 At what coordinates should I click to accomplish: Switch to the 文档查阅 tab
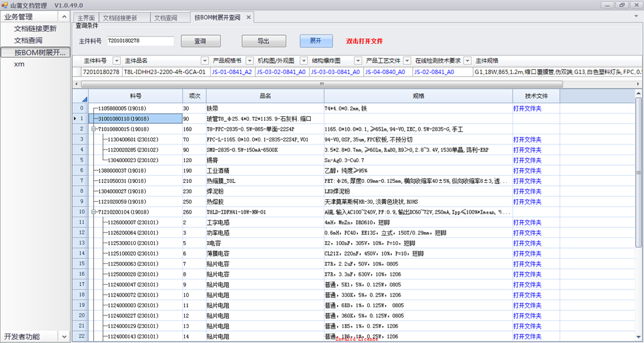pyautogui.click(x=166, y=18)
